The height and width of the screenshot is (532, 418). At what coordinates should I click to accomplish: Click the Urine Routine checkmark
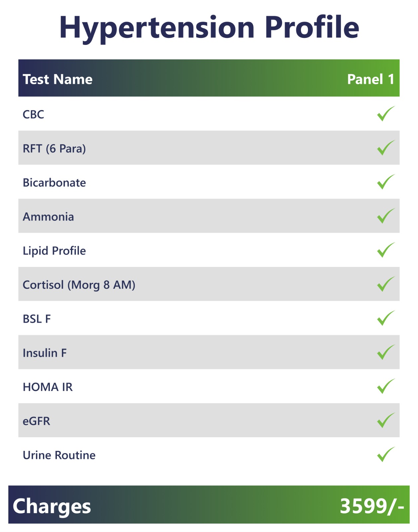click(386, 455)
